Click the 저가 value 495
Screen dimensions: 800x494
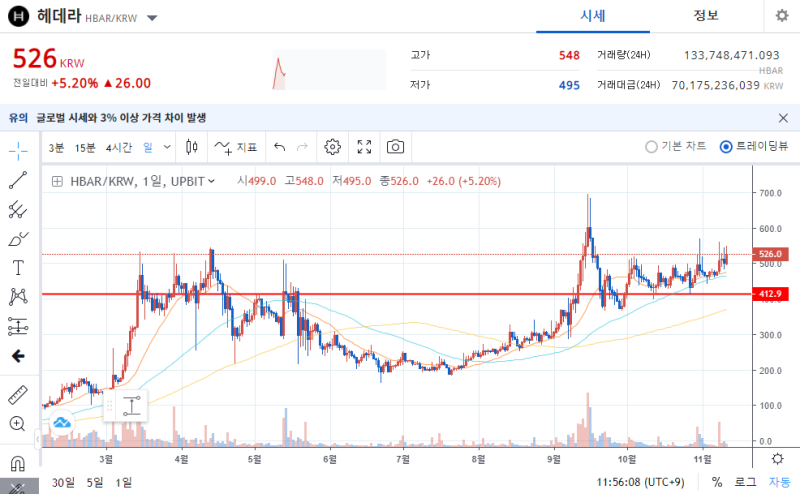click(569, 85)
